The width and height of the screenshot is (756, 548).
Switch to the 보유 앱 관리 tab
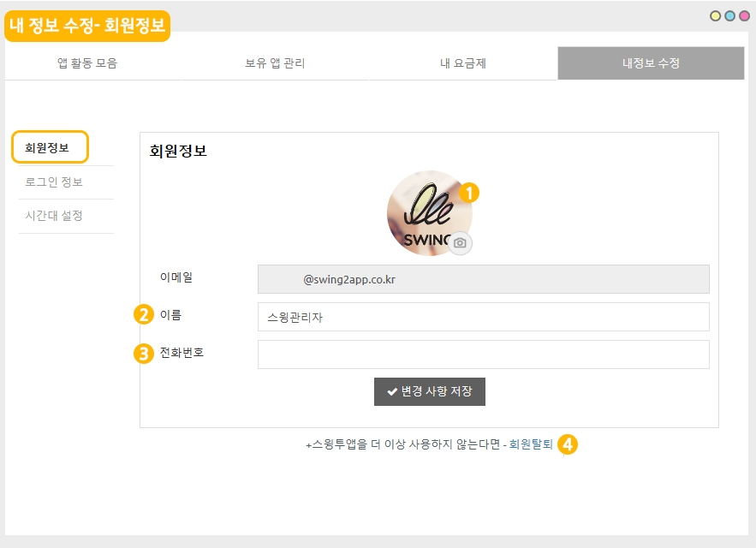pos(275,63)
